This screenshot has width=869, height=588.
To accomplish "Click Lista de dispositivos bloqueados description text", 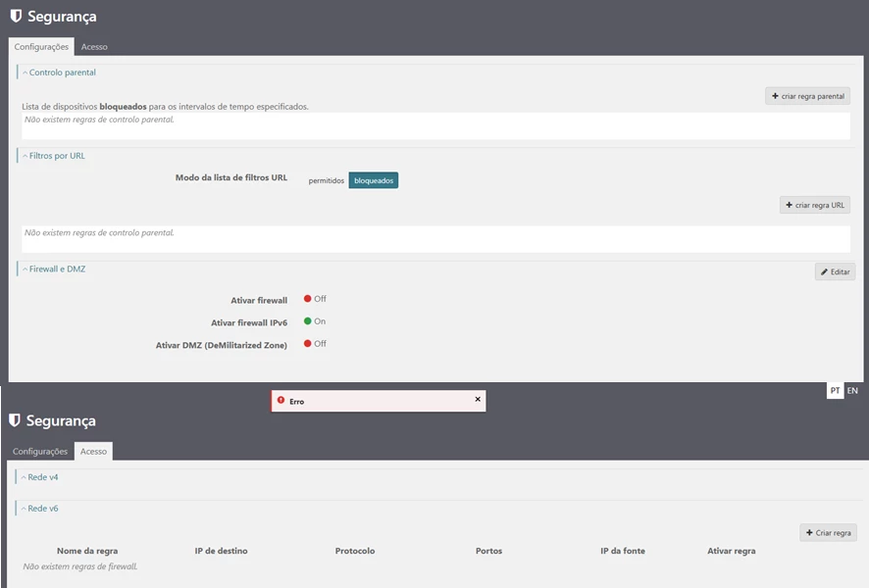I will coord(165,106).
